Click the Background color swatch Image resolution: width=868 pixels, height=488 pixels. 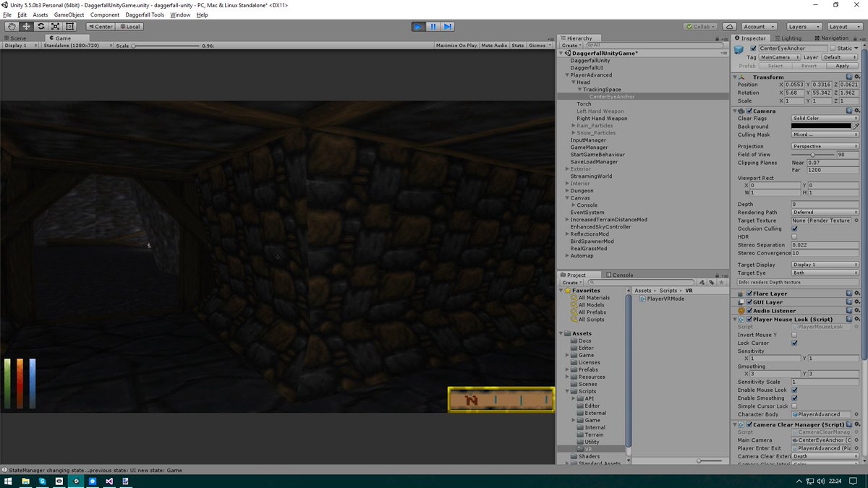click(821, 126)
